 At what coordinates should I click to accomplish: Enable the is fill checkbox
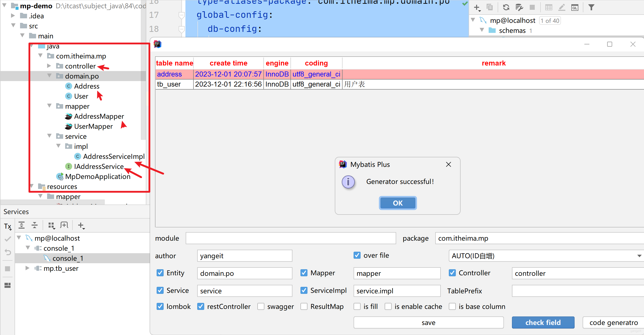(357, 306)
